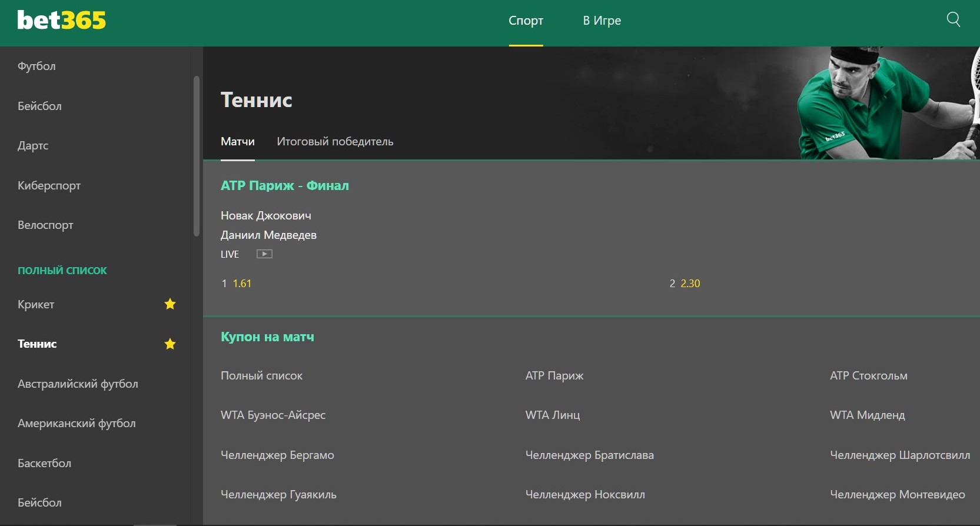Open Американский футбол category
The image size is (980, 526).
pyautogui.click(x=77, y=424)
